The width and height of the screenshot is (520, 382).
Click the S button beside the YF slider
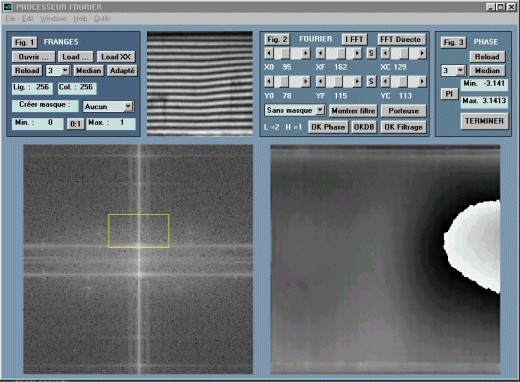tap(371, 81)
